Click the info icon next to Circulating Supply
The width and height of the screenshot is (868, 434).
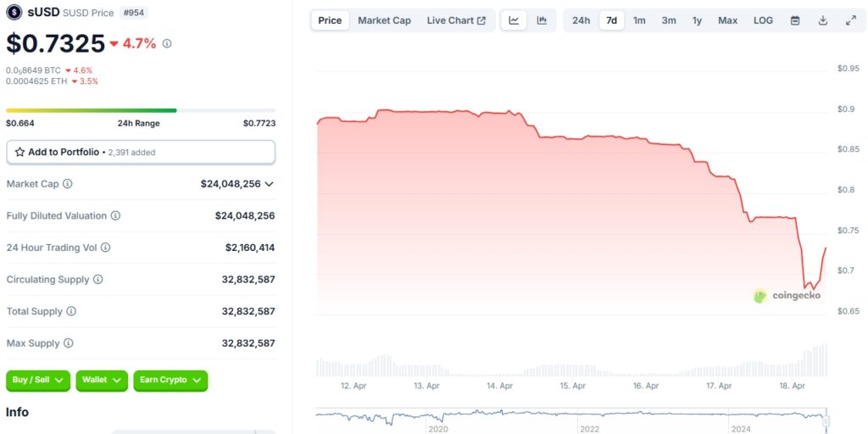point(97,280)
